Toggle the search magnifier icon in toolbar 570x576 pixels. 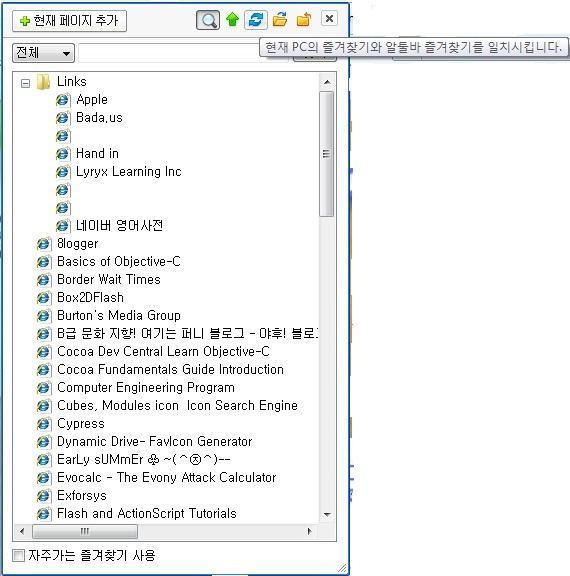(208, 20)
